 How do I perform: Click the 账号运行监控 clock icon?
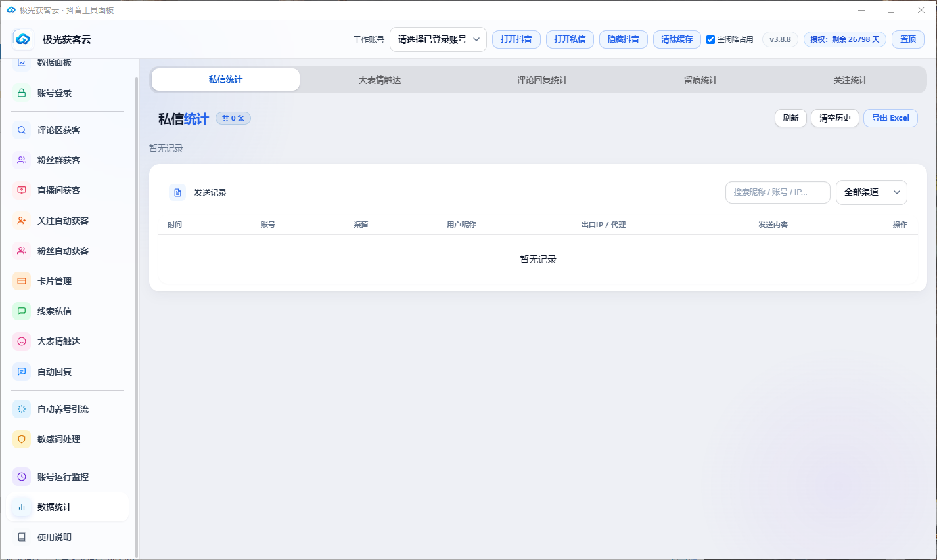[x=22, y=477]
